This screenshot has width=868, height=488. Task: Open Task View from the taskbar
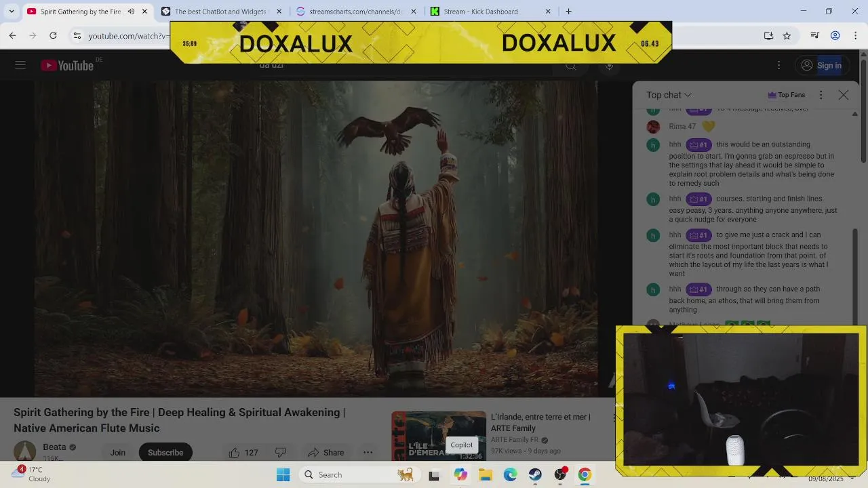click(x=434, y=475)
